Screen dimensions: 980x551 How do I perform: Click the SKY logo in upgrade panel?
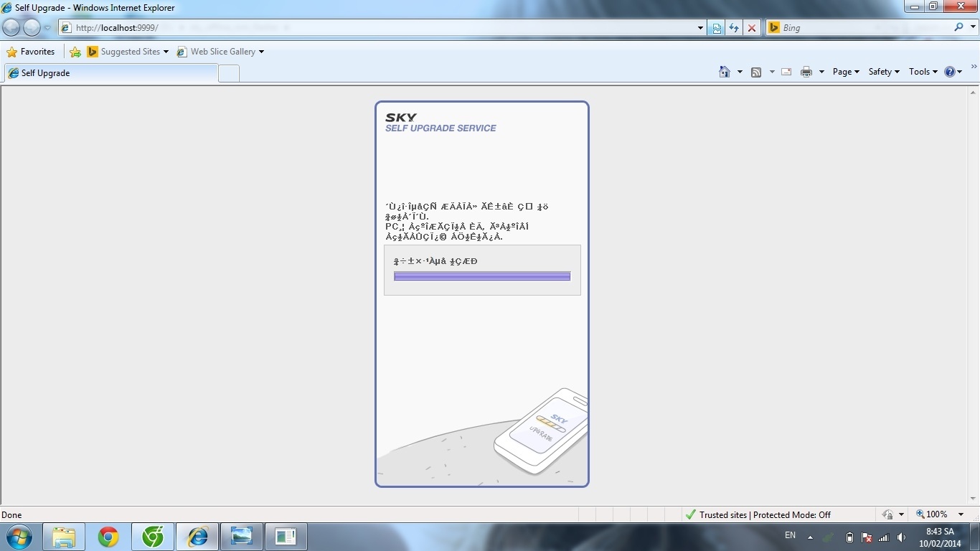tap(400, 118)
